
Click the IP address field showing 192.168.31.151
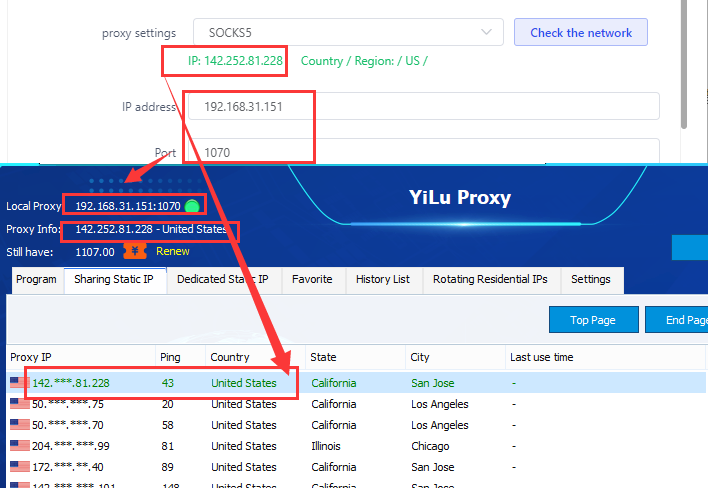(424, 107)
